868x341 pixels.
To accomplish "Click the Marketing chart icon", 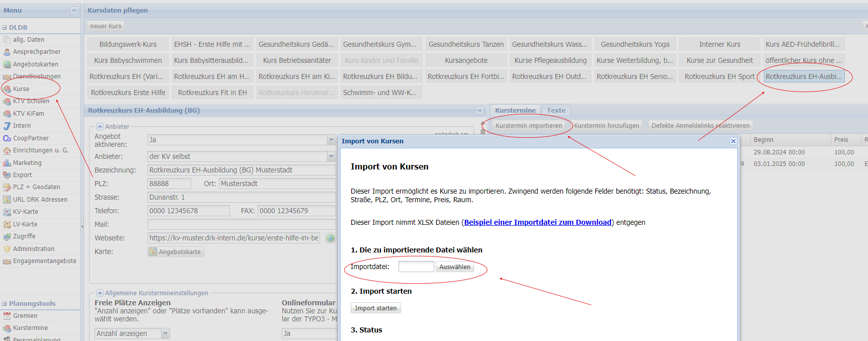I will pos(7,163).
